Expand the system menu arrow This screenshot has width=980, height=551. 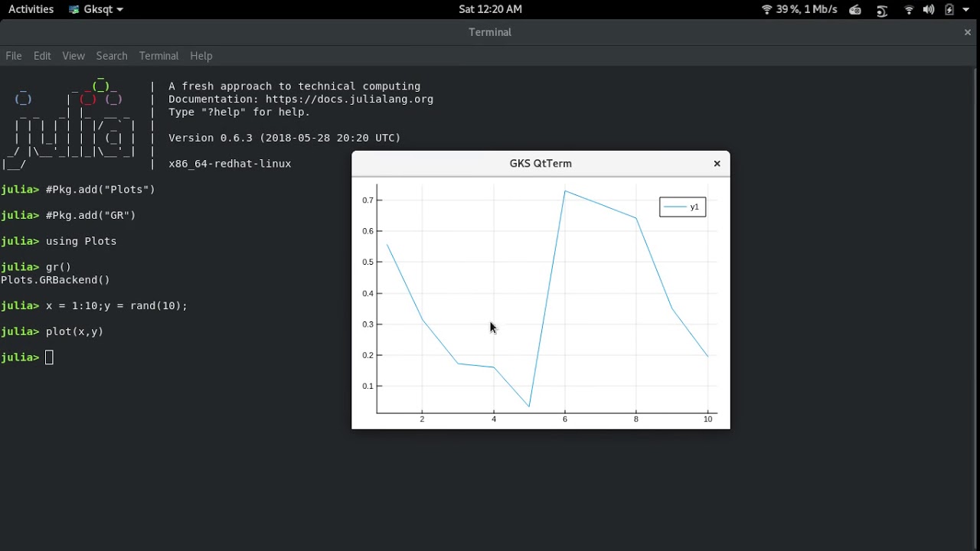966,10
